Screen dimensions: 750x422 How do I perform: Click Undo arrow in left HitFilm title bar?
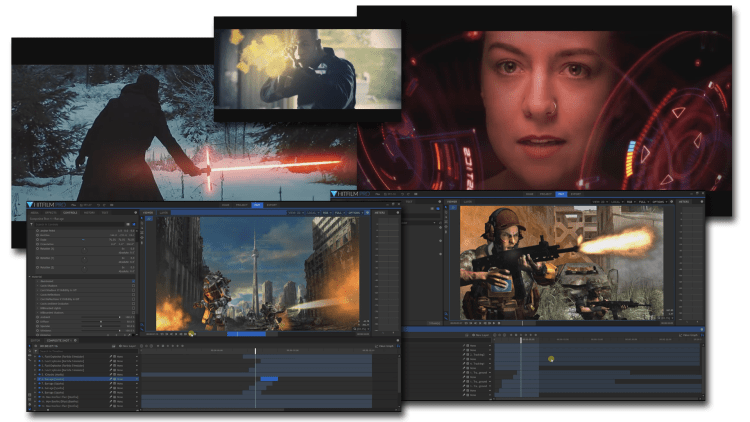pos(99,205)
